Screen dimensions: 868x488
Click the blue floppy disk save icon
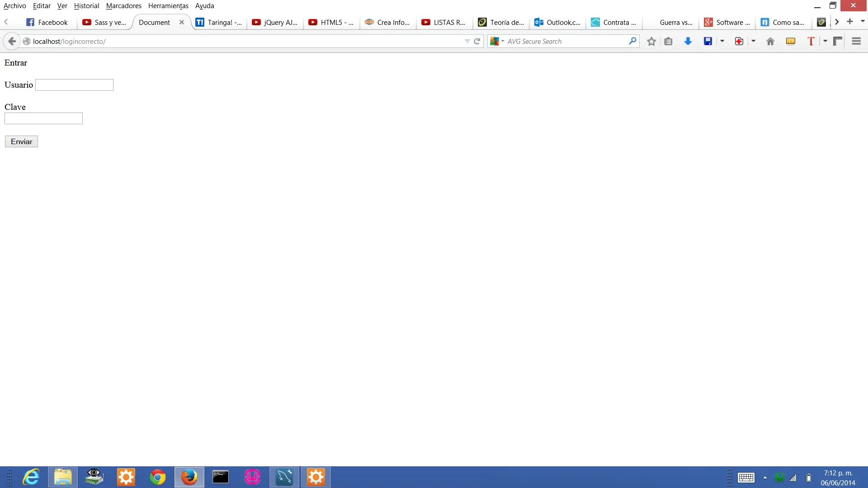point(708,41)
